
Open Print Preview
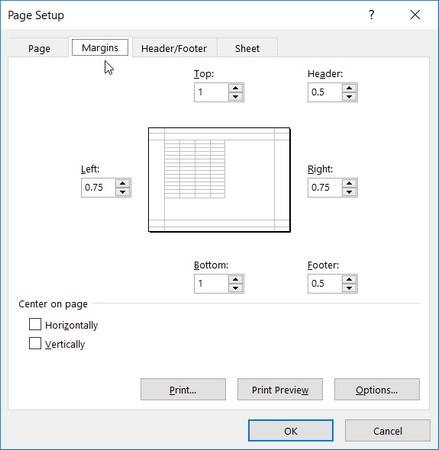[x=280, y=389]
